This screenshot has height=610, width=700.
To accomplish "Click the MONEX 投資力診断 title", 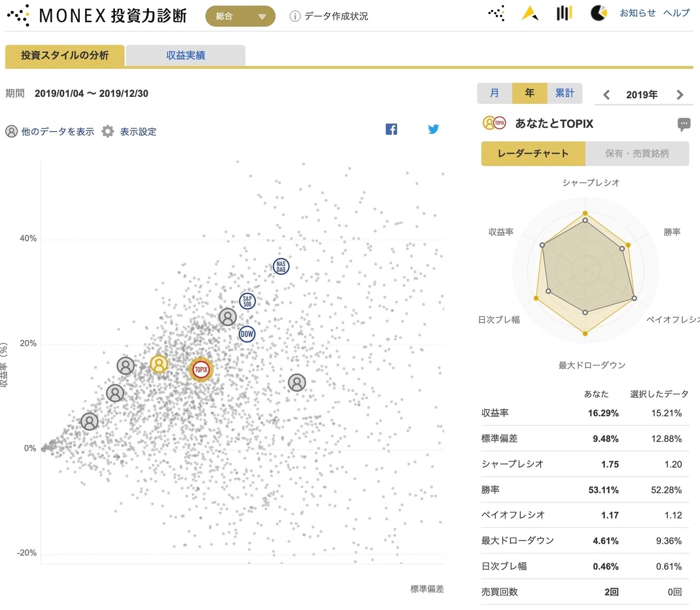I will tap(113, 16).
